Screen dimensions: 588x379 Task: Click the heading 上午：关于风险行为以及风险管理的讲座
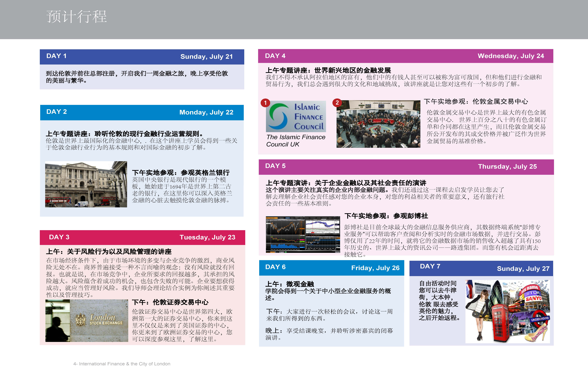(x=109, y=251)
